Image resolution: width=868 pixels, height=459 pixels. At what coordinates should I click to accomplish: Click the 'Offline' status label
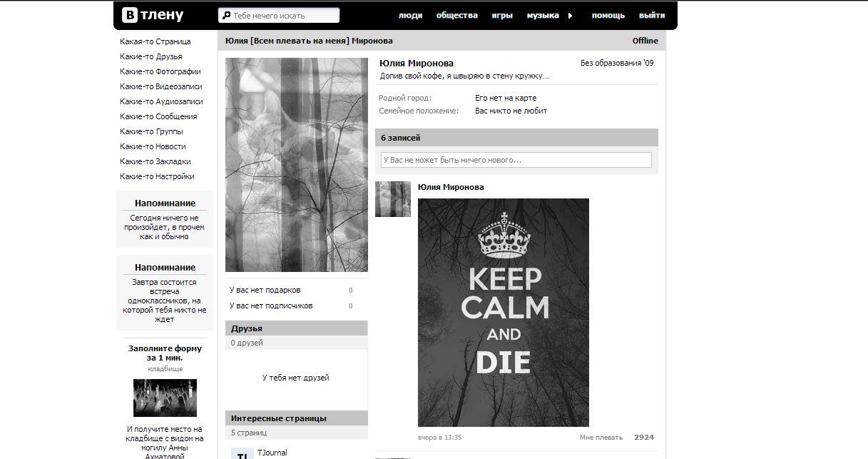click(645, 41)
